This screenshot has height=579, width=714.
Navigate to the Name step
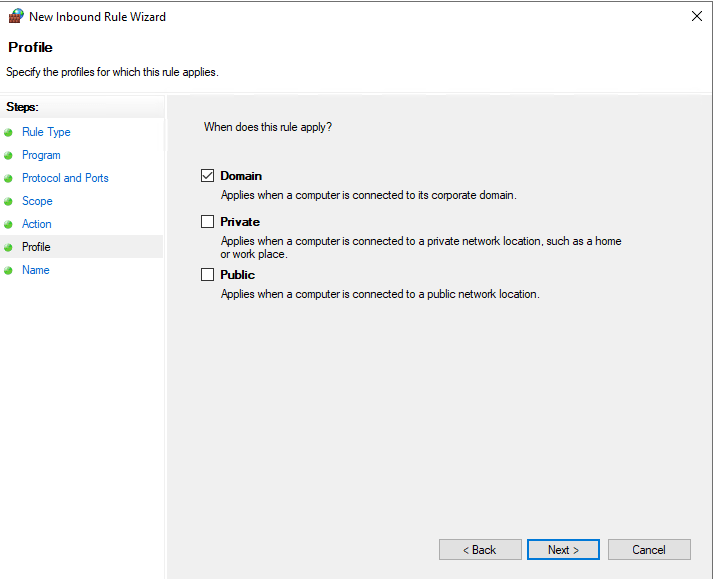pos(35,270)
